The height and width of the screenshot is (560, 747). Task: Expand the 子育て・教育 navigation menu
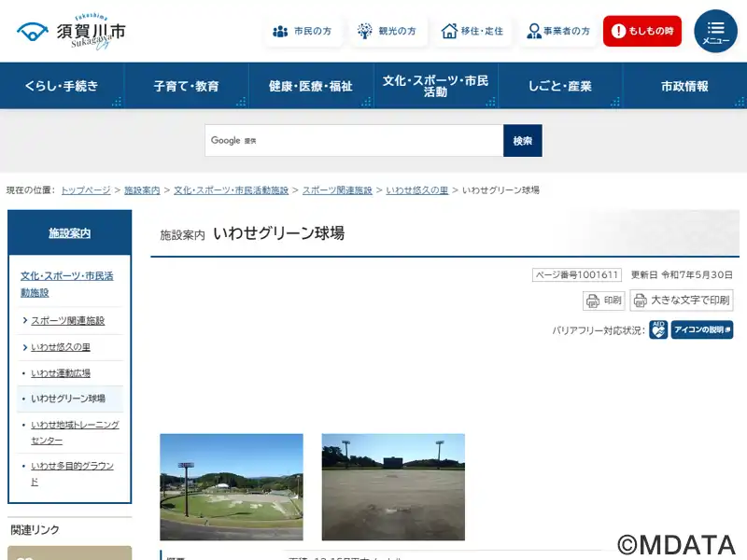[186, 86]
